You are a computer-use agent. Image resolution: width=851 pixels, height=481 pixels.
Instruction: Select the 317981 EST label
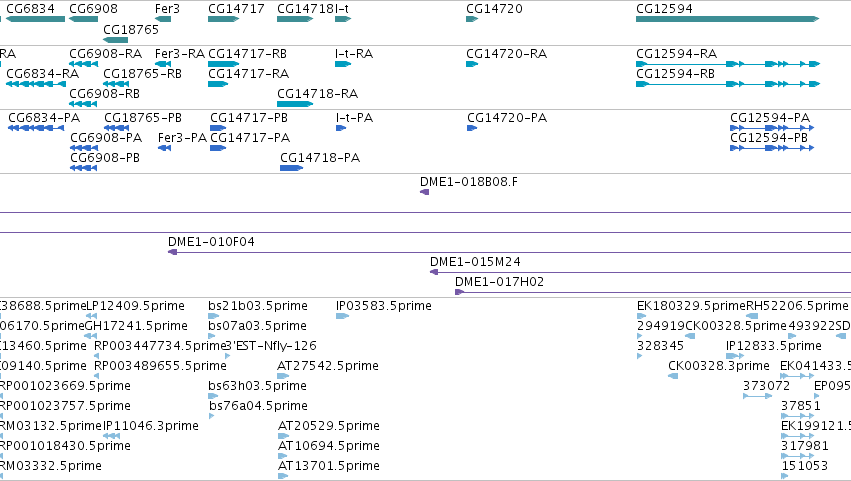pyautogui.click(x=805, y=446)
